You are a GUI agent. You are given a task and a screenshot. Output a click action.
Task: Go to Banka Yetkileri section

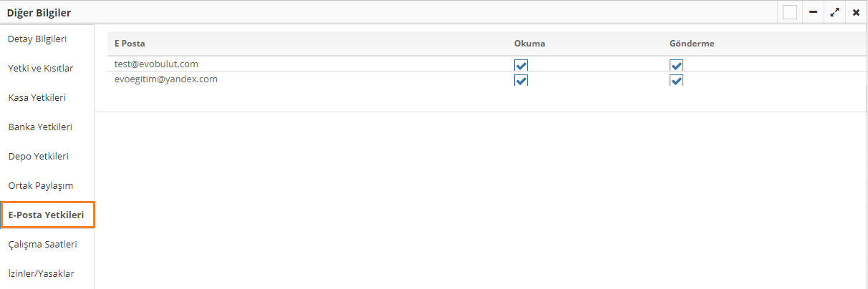click(x=40, y=127)
